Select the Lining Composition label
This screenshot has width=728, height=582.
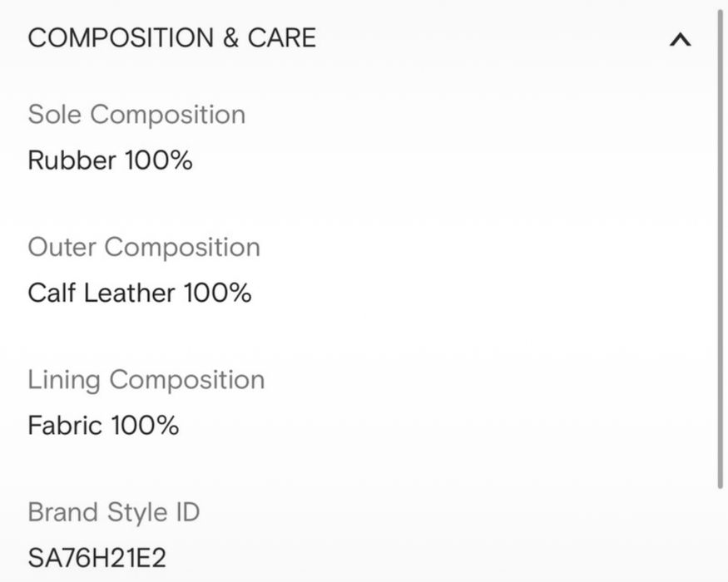tap(146, 380)
